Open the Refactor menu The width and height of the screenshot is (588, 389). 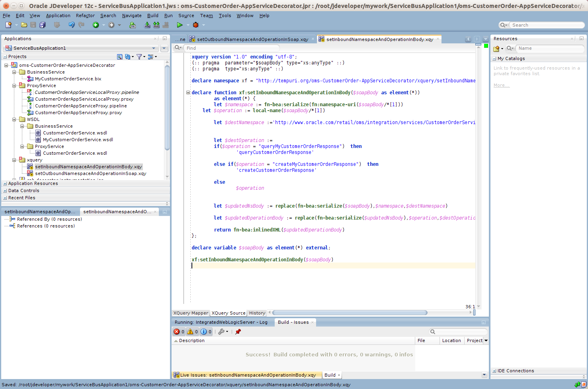(85, 16)
